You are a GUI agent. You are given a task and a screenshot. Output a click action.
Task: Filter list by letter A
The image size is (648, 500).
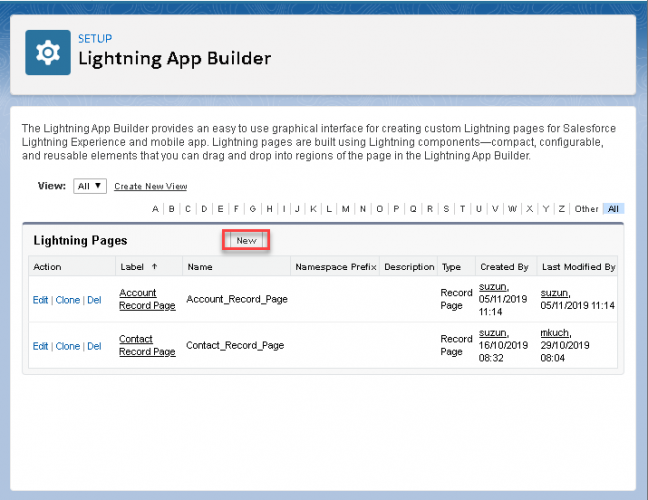coord(155,209)
